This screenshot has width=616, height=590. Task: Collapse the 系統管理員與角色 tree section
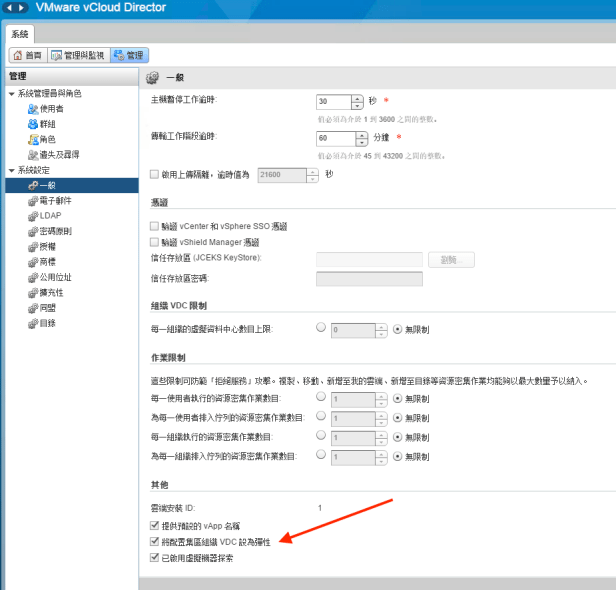(x=11, y=93)
